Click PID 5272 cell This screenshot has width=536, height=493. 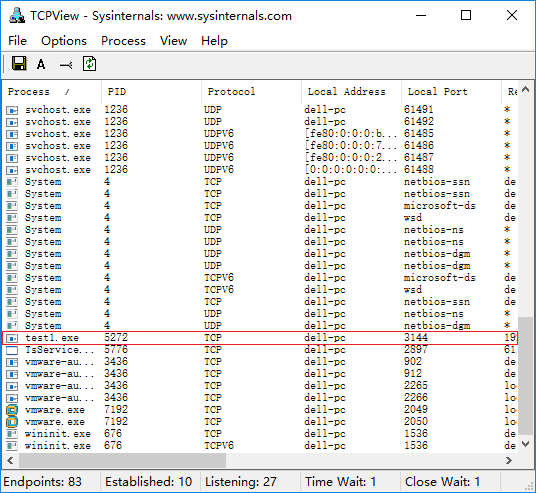tap(116, 338)
